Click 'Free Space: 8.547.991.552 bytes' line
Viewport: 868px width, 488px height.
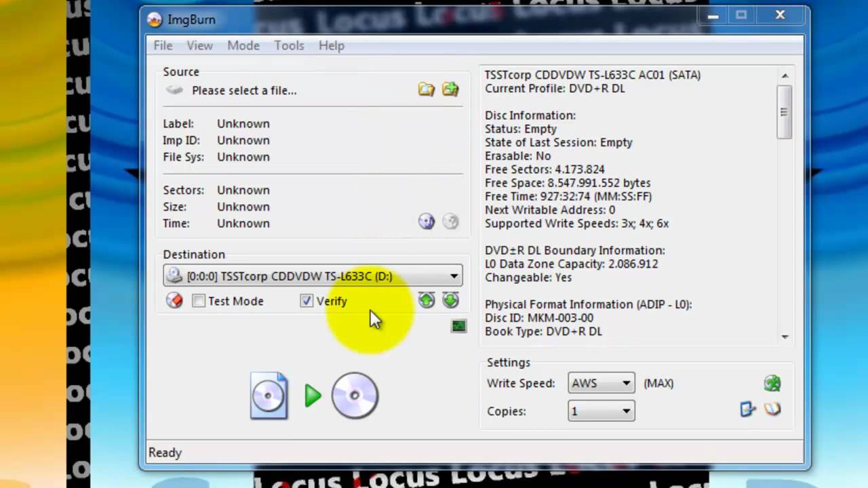click(x=568, y=183)
